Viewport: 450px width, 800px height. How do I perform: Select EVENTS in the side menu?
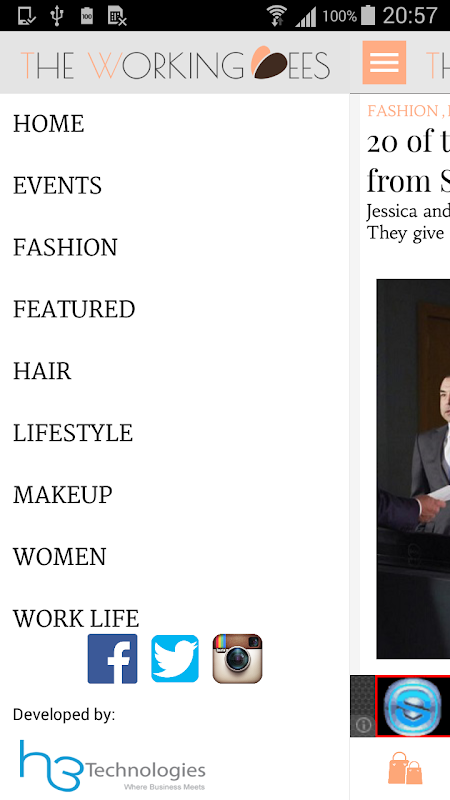coord(57,186)
